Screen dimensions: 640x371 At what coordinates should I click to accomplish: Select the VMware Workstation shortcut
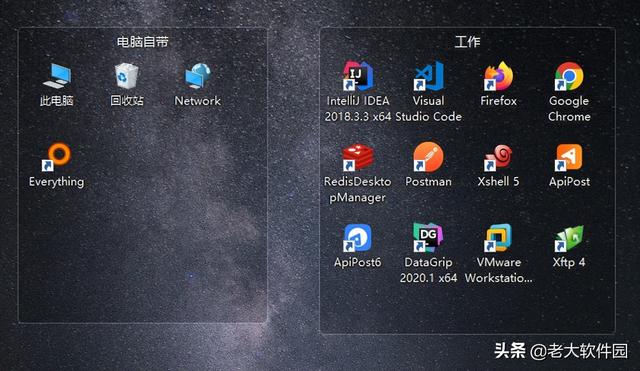pyautogui.click(x=498, y=237)
